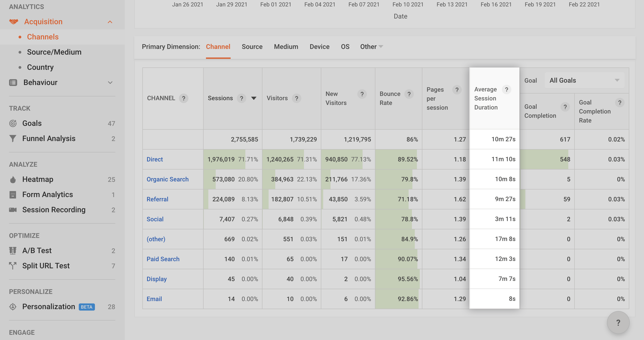This screenshot has width=644, height=340.
Task: Open the Organic Search channel link
Action: tap(168, 179)
